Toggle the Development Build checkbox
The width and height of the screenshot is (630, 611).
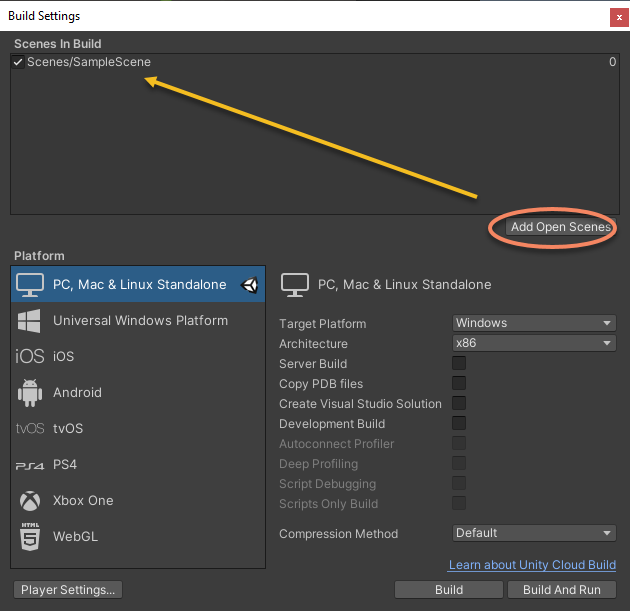[459, 424]
